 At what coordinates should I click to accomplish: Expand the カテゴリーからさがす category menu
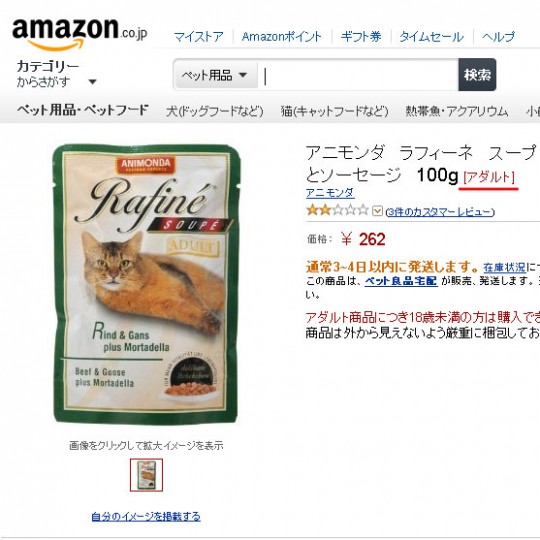click(x=57, y=74)
